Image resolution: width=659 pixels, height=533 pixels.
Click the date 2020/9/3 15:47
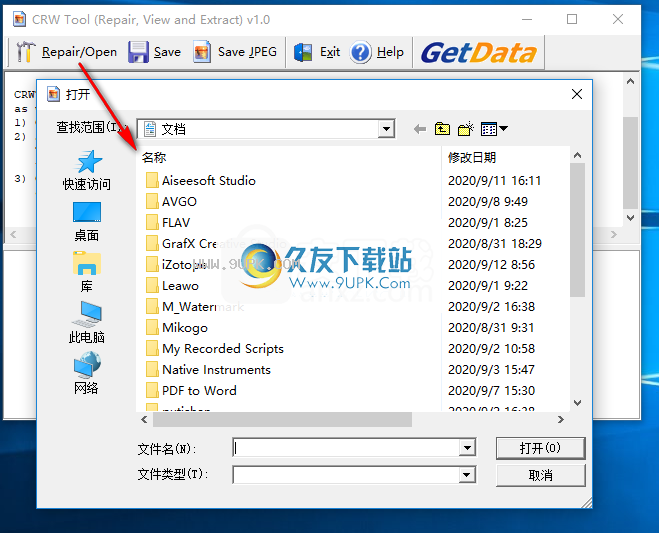[491, 370]
